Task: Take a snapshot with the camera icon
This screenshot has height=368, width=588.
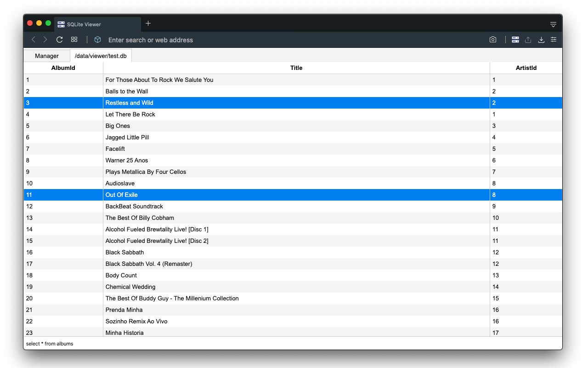Action: tap(493, 40)
